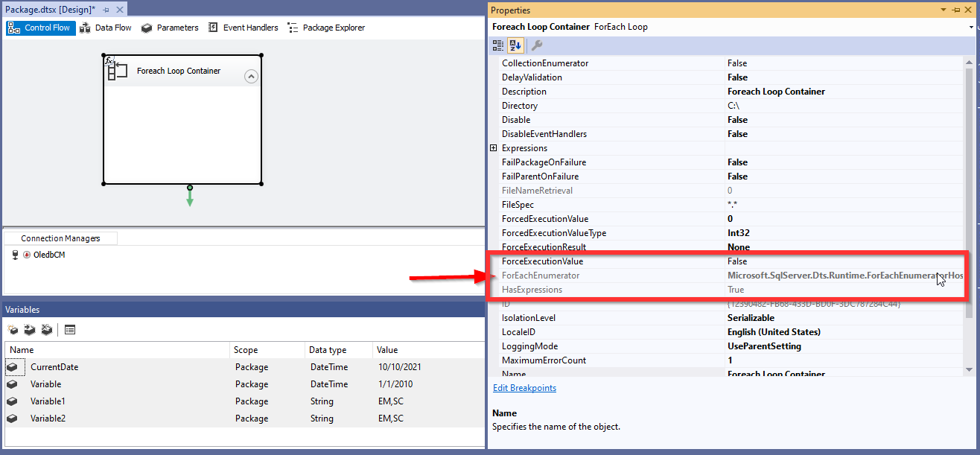Click the Delete Variable icon
Viewport: 980px width, 455px height.
(47, 329)
